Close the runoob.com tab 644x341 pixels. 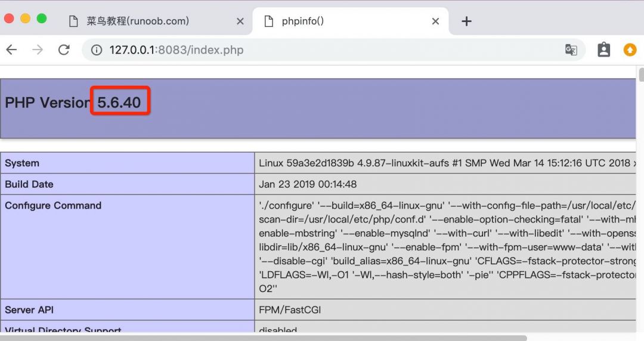tap(240, 21)
